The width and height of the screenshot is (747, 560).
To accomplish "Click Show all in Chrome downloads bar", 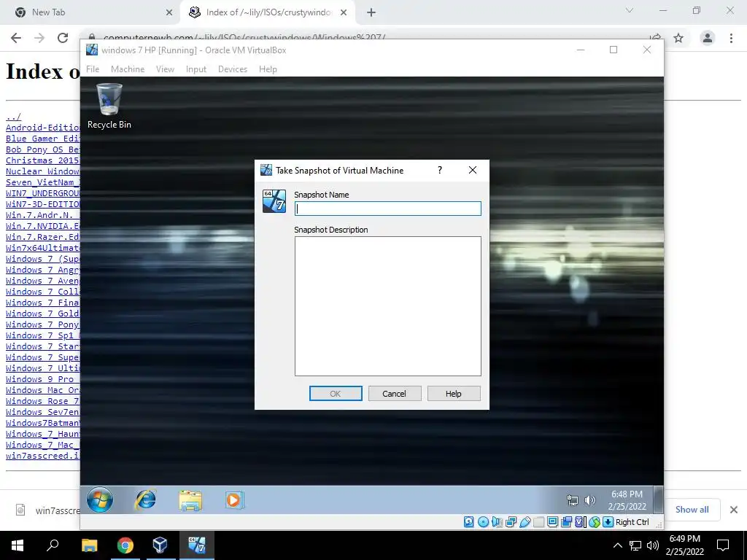I will click(692, 510).
